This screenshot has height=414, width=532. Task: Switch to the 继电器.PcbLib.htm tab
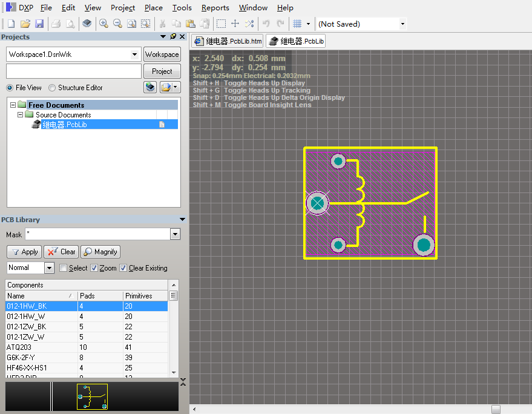(228, 41)
